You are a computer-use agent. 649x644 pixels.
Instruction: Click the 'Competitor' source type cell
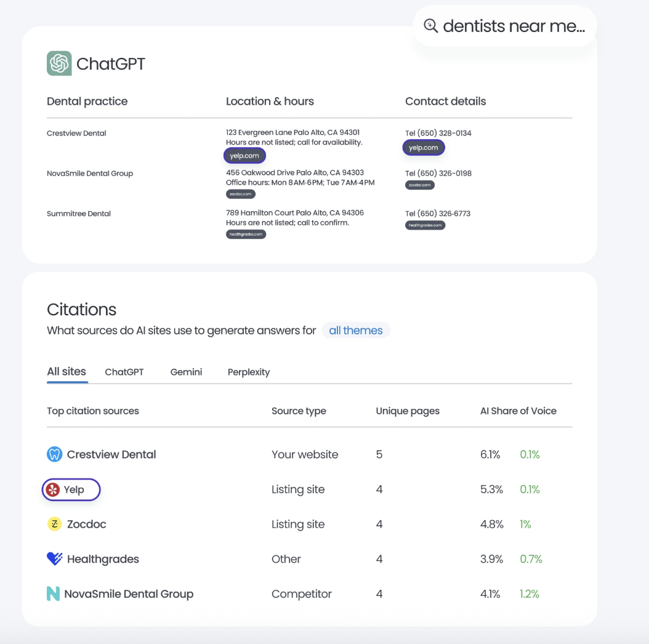point(301,594)
